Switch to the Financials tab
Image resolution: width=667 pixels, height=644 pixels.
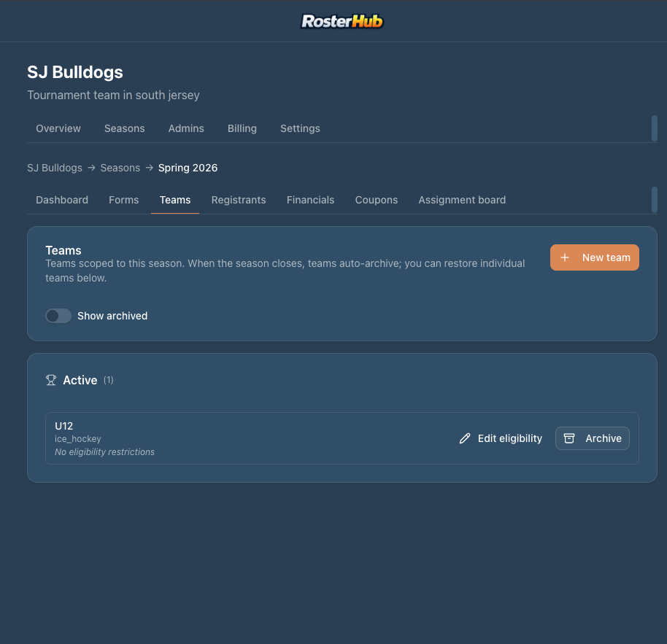[x=311, y=200]
